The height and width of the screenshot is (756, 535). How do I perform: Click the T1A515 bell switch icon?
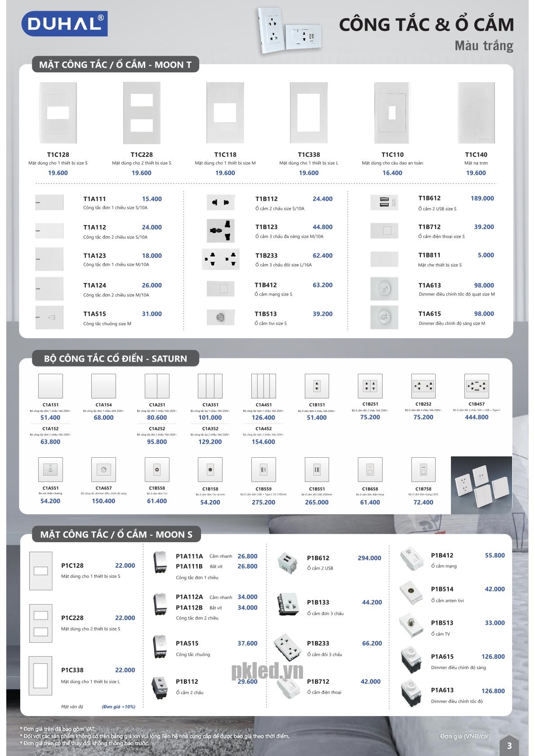49,318
